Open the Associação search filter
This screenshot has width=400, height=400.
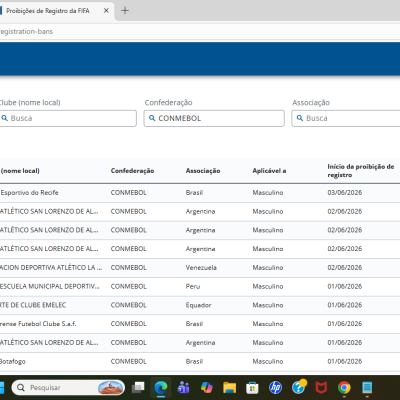click(x=346, y=118)
